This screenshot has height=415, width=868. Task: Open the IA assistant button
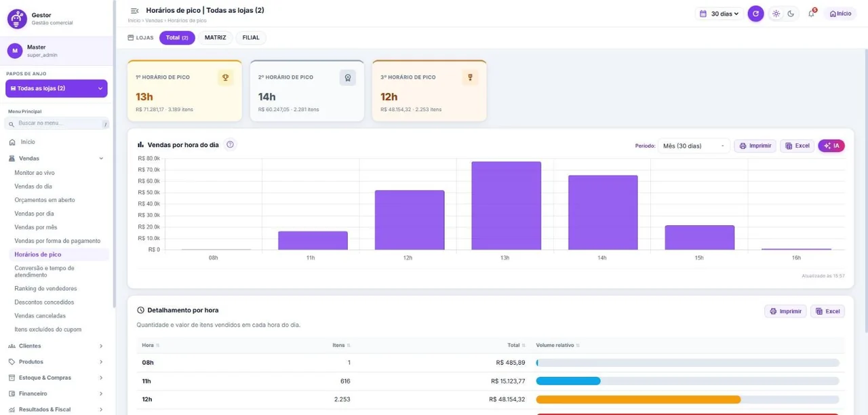click(831, 146)
